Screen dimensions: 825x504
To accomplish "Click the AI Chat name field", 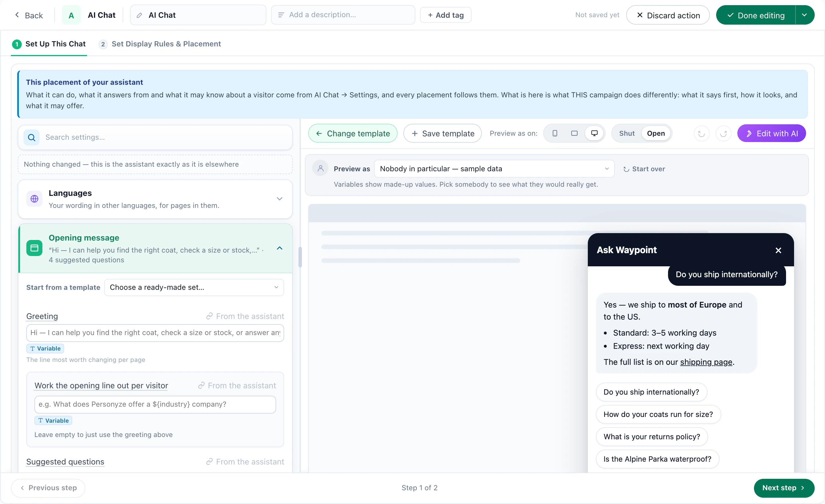I will tap(198, 15).
